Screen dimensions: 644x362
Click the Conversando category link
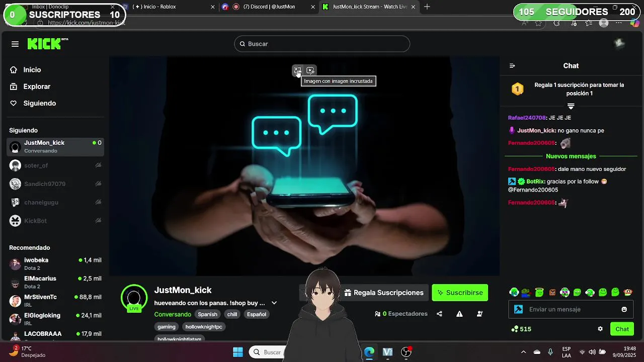pos(173,314)
